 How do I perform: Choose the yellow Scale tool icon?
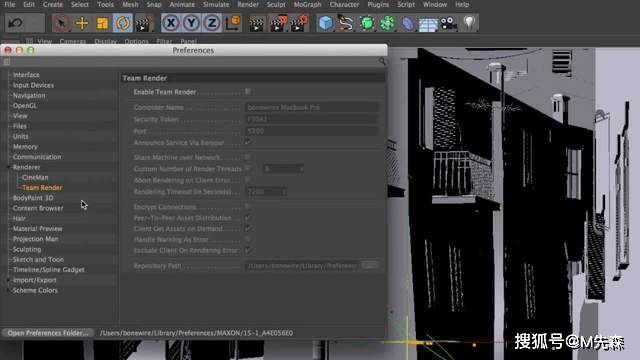[x=102, y=23]
